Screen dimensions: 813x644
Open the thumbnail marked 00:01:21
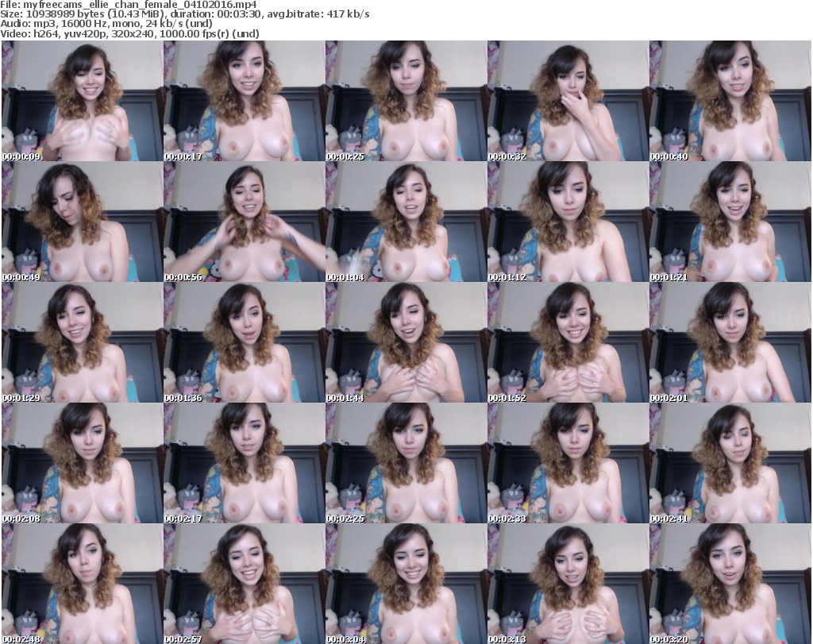[x=730, y=222]
